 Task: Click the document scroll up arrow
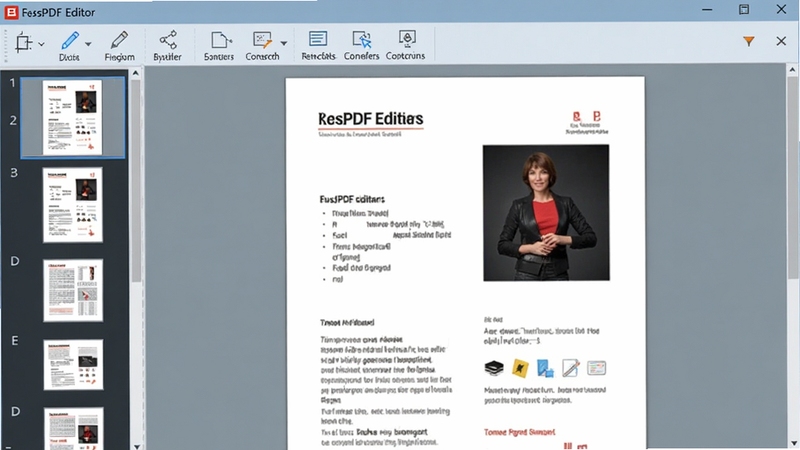(792, 70)
